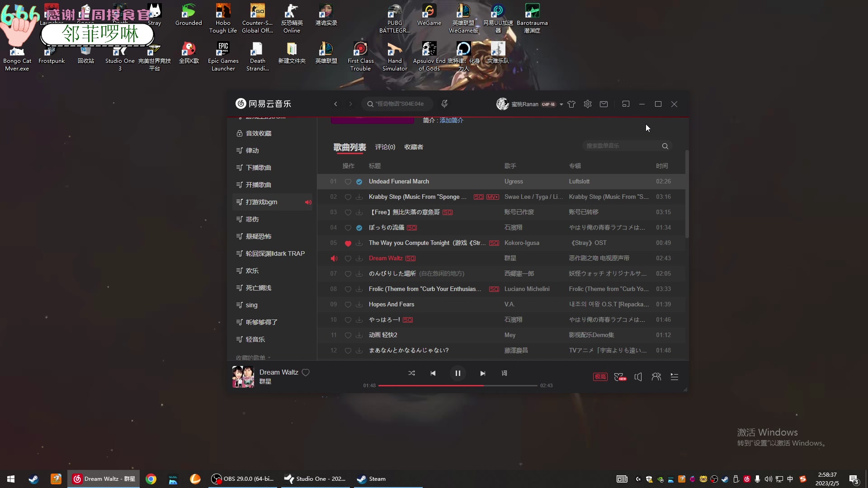Like the song Krabby Step

click(x=348, y=197)
